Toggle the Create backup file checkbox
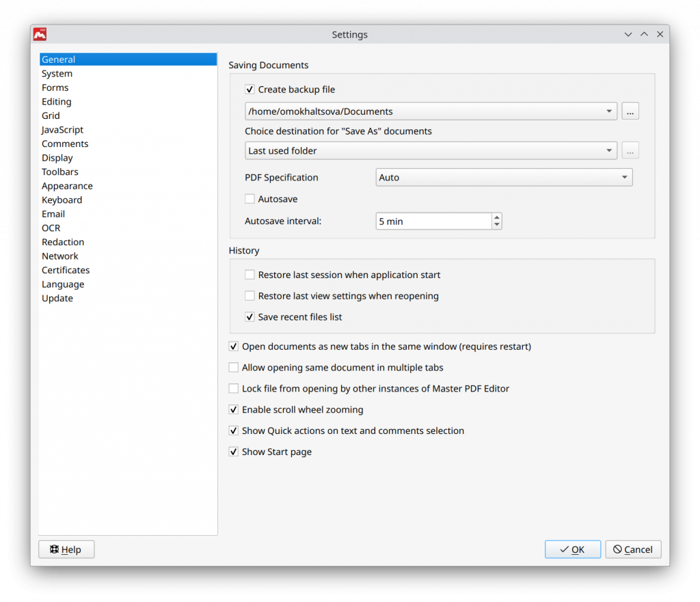 pyautogui.click(x=250, y=90)
